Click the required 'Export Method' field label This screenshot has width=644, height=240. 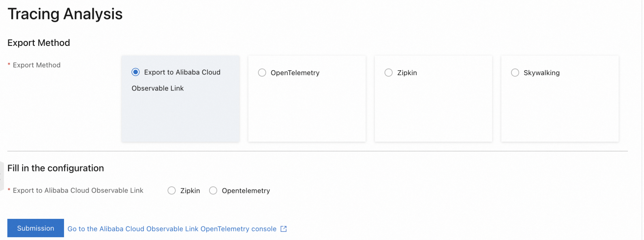click(36, 65)
